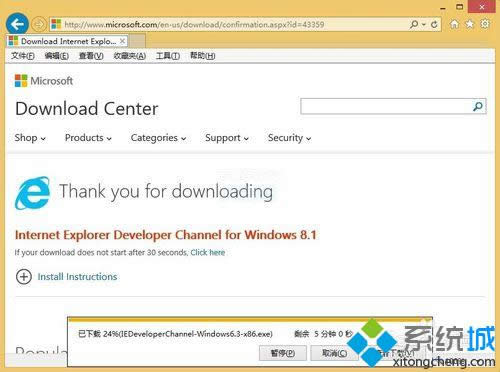
Task: Open the 文件(F) menu
Action: pyautogui.click(x=23, y=56)
